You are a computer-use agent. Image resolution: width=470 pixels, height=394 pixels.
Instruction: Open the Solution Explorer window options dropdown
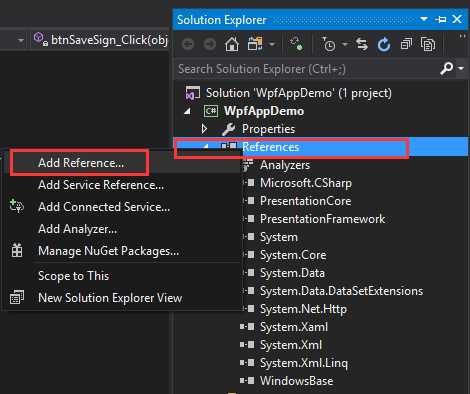(x=424, y=19)
